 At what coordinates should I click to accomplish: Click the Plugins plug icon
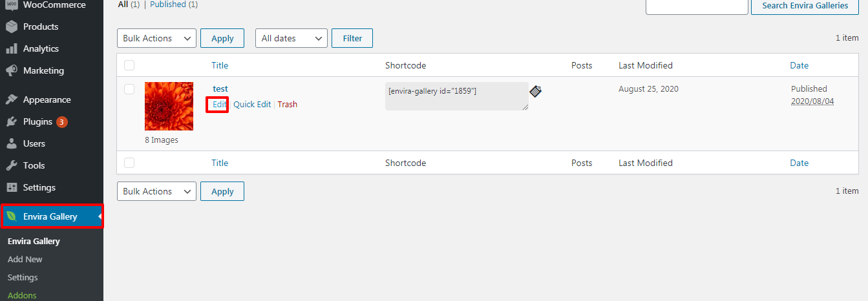click(x=11, y=121)
